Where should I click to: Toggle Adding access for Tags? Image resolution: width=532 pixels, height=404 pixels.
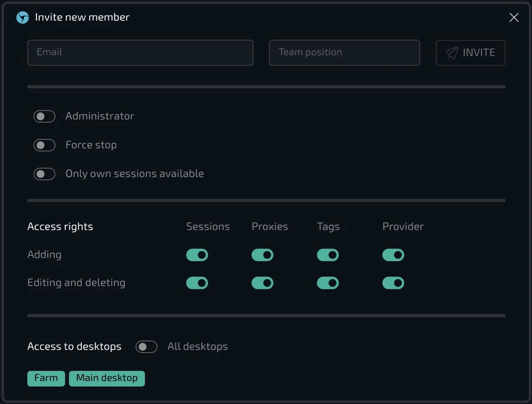(328, 255)
